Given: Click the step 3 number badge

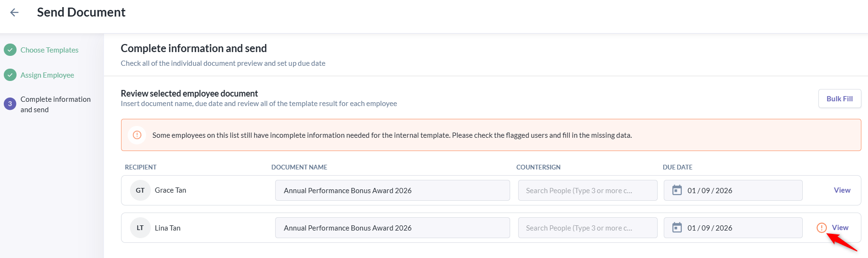Looking at the screenshot, I should [x=10, y=104].
